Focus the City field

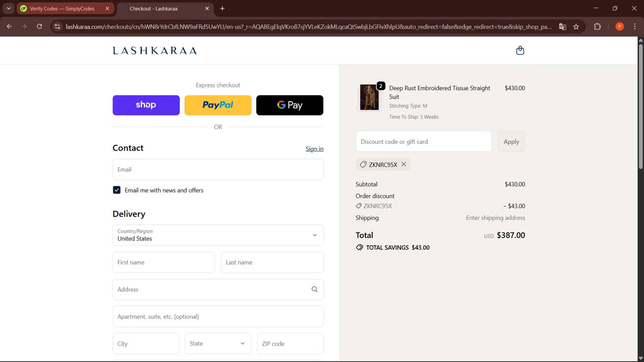point(146,344)
